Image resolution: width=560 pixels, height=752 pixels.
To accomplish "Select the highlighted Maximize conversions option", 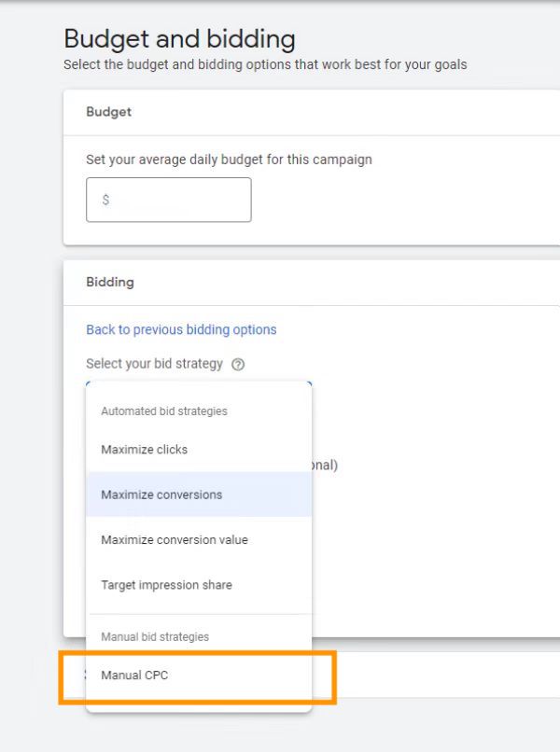I will pos(161,494).
